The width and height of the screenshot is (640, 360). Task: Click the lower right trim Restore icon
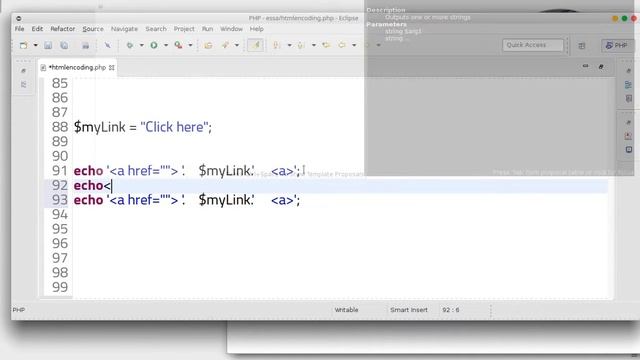click(x=629, y=122)
